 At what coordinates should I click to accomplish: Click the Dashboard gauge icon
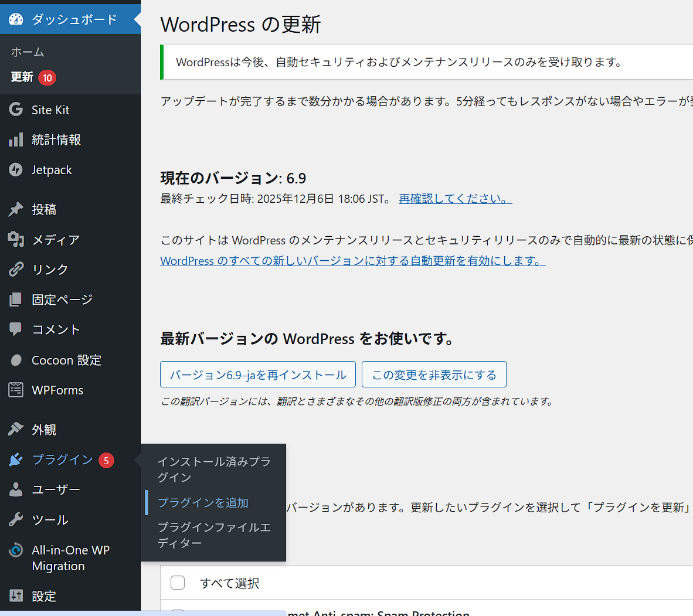(16, 19)
